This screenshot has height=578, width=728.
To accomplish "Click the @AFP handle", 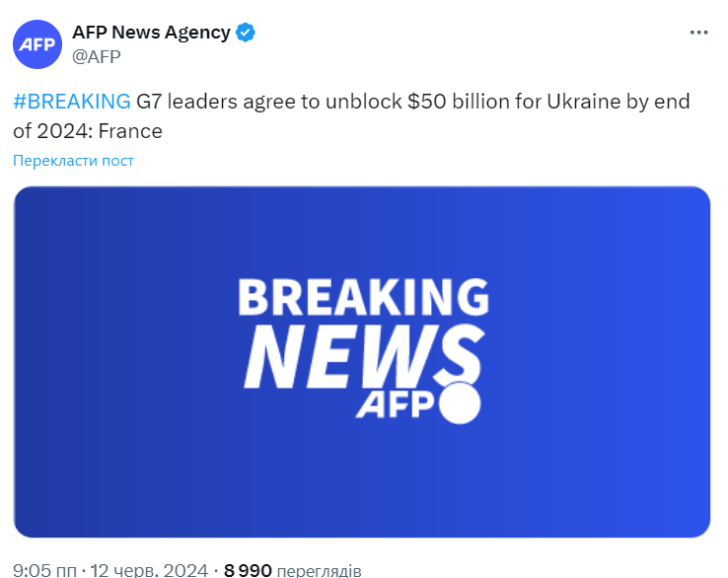I will click(x=97, y=56).
